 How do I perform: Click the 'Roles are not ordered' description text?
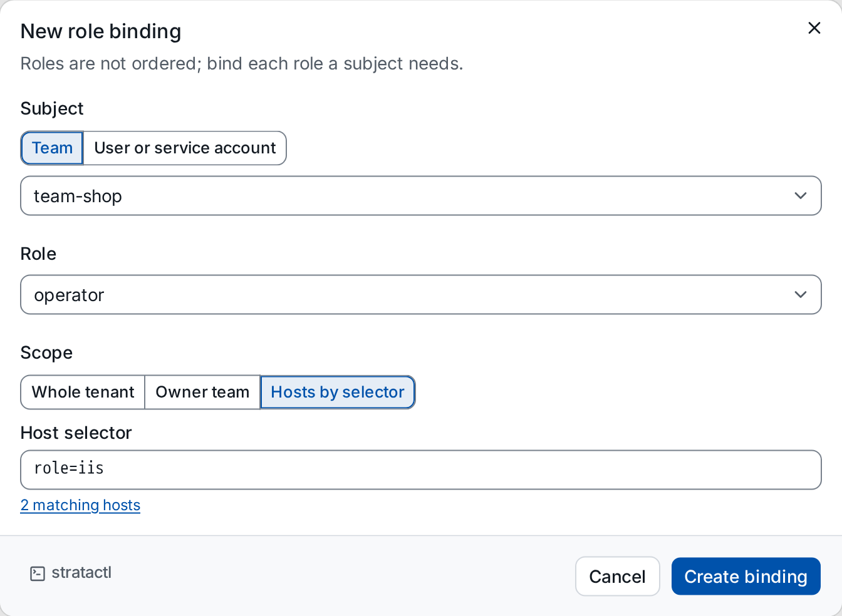coord(242,64)
